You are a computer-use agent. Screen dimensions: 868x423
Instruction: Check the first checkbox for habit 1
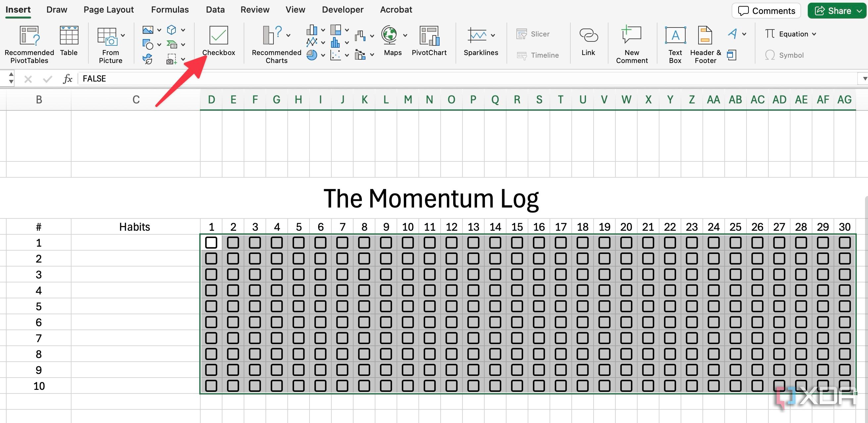click(x=211, y=243)
